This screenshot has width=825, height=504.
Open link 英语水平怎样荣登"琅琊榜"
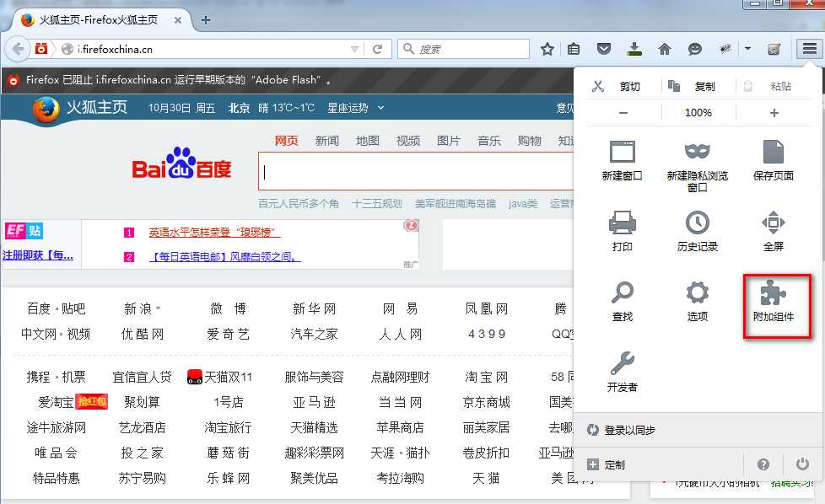click(214, 232)
